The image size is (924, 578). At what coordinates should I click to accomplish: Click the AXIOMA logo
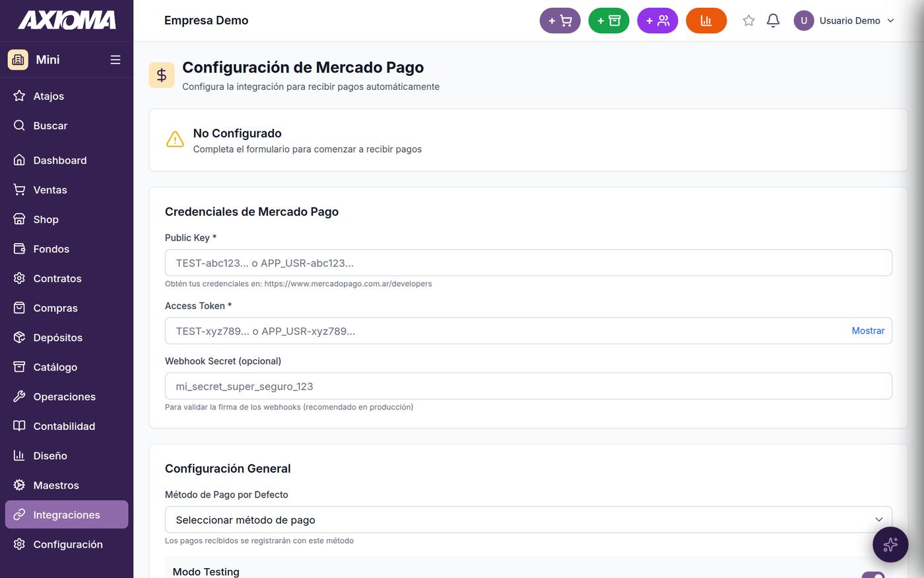click(x=67, y=20)
